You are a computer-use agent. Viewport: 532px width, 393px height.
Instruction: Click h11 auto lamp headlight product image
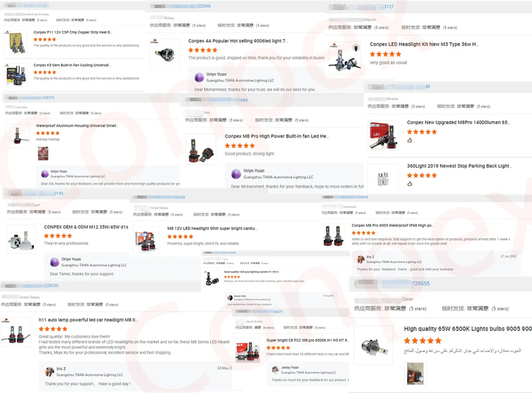[x=15, y=333]
